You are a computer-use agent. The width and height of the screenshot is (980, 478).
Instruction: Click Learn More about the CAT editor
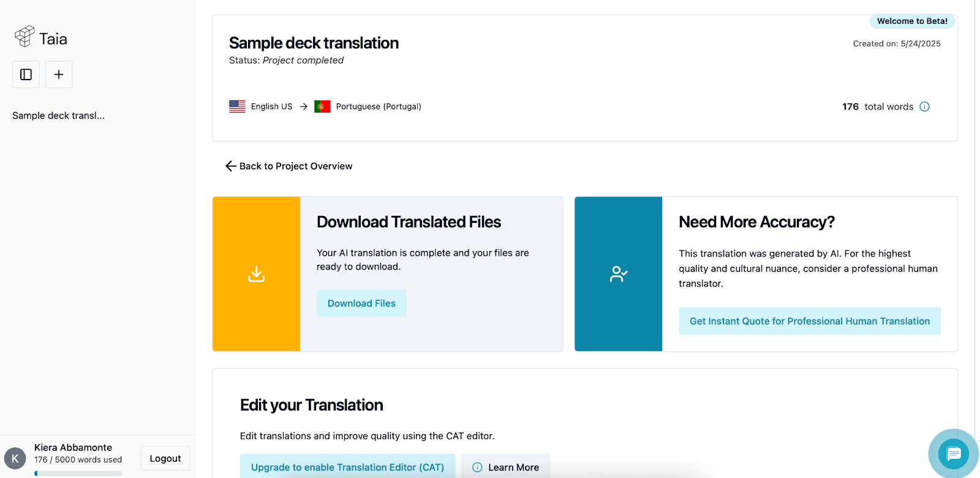(506, 467)
